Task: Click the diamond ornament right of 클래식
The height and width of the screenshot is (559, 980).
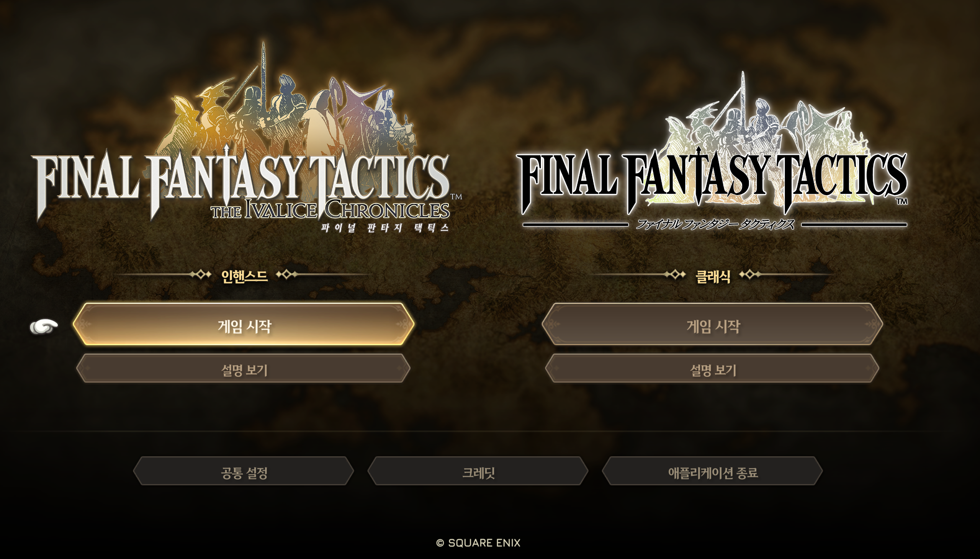Action: [x=750, y=275]
